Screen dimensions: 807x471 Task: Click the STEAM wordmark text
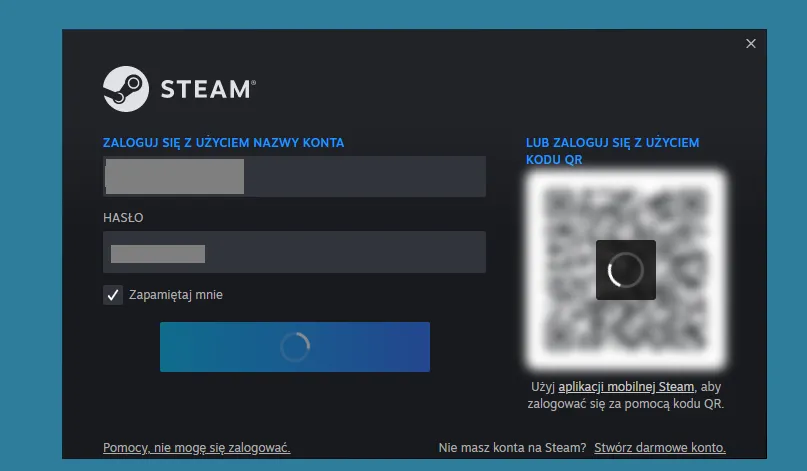tap(208, 89)
